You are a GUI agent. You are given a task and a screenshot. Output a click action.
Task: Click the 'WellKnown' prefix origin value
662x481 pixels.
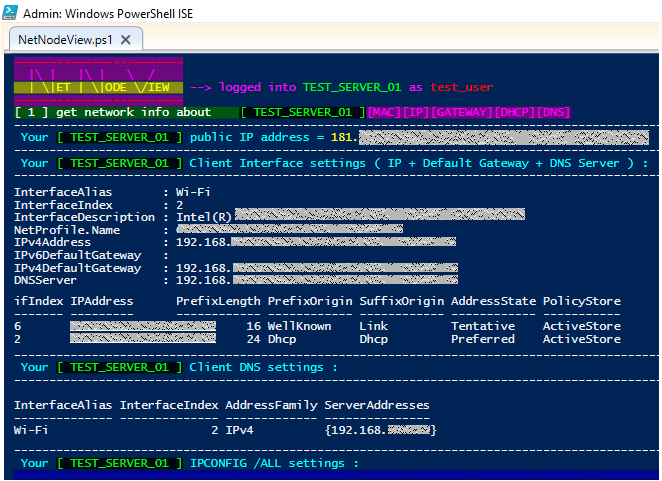click(x=299, y=326)
